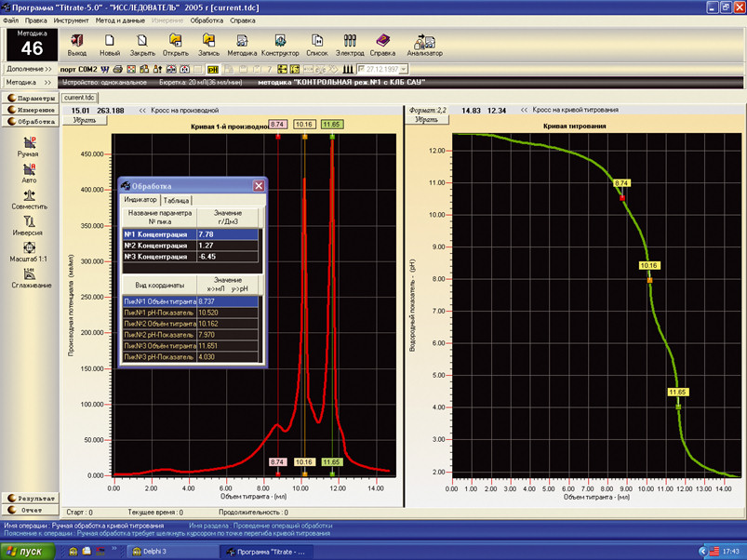747x560 pixels.
Task: Expand the Дополнение >> section
Action: [x=29, y=69]
